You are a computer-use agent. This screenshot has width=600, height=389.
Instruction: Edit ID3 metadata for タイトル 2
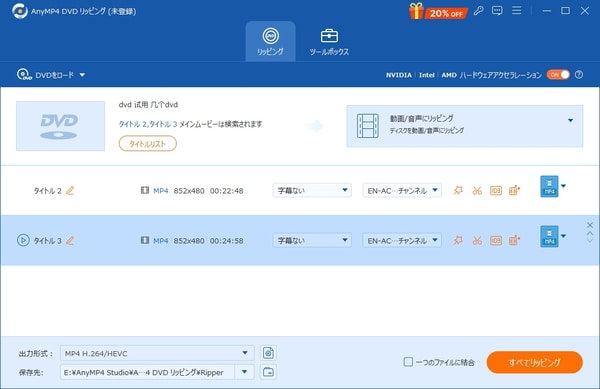coord(496,190)
